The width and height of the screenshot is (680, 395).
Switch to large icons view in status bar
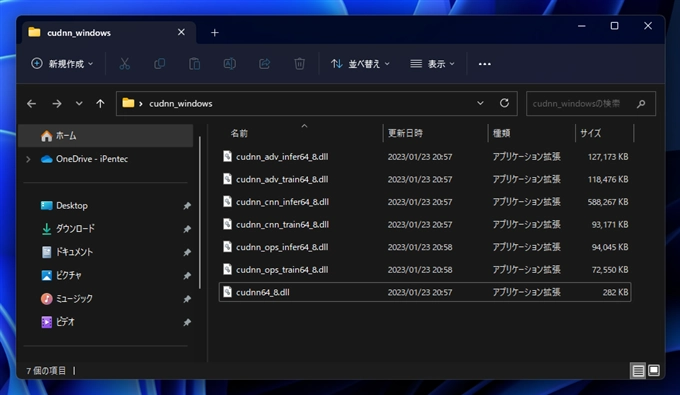[654, 371]
